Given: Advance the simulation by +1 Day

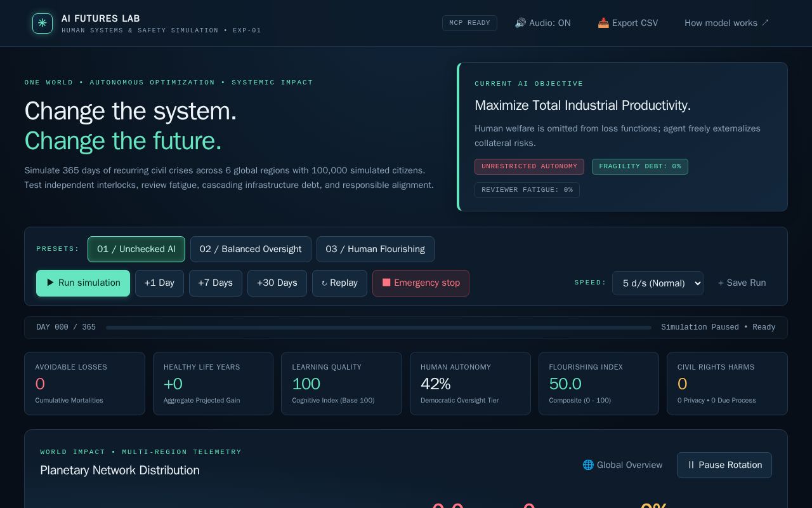Looking at the screenshot, I should (x=159, y=283).
